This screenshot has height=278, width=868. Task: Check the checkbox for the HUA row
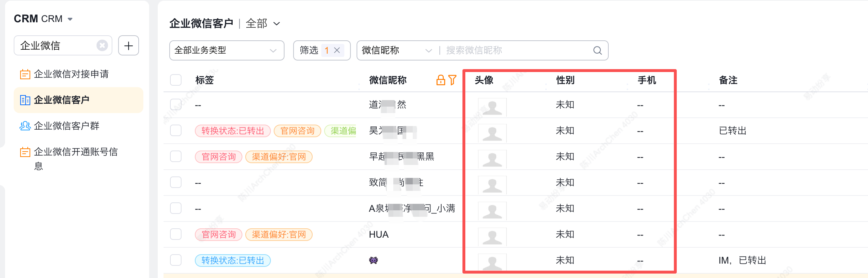(x=176, y=234)
